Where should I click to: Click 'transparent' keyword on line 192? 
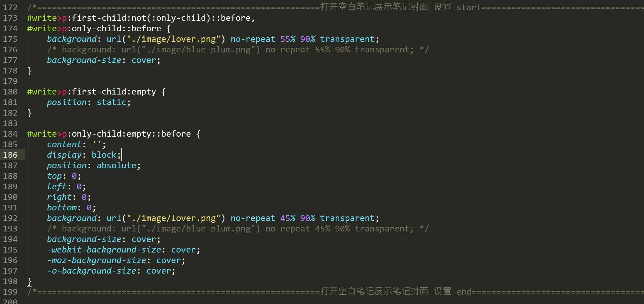click(347, 218)
